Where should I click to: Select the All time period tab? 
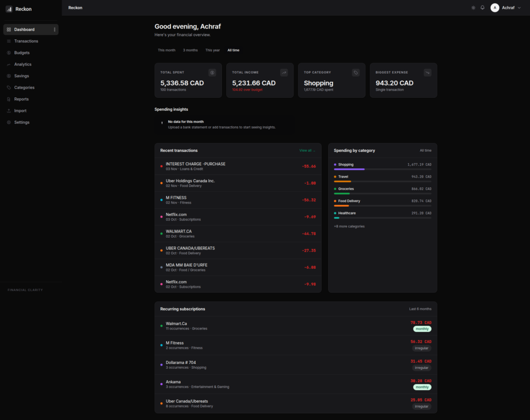pos(233,50)
